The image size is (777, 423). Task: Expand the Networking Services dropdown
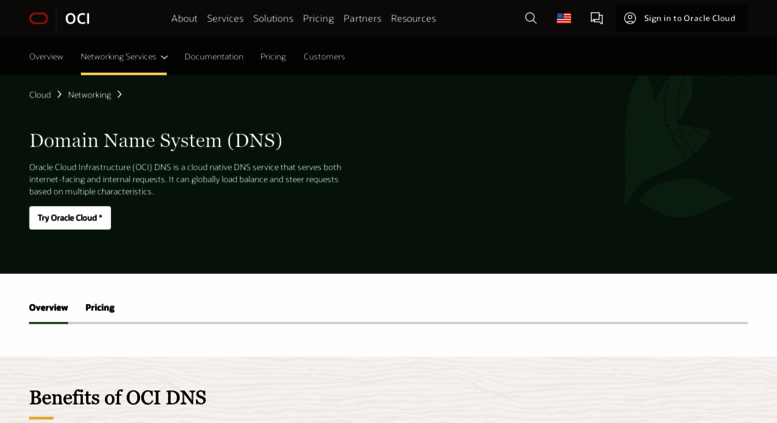(124, 57)
